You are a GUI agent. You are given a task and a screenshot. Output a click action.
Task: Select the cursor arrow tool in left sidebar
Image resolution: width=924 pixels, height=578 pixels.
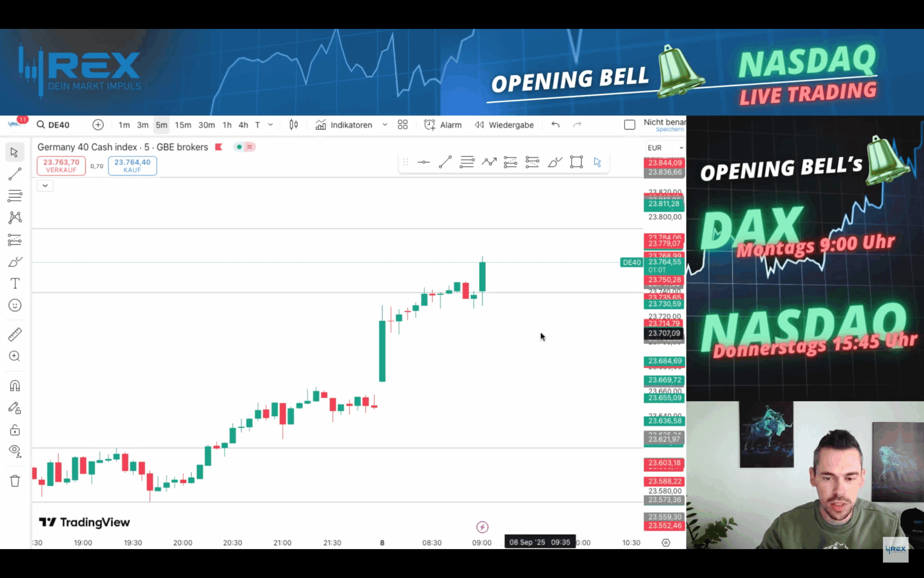point(14,152)
